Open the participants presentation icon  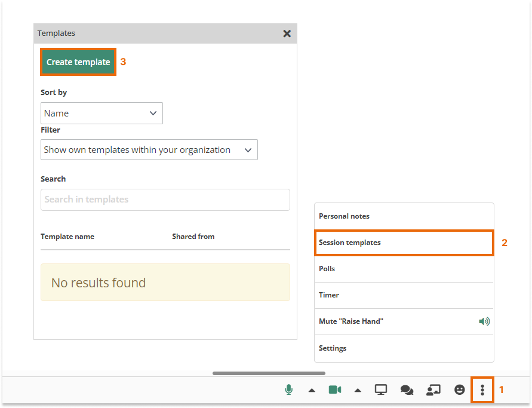click(433, 390)
